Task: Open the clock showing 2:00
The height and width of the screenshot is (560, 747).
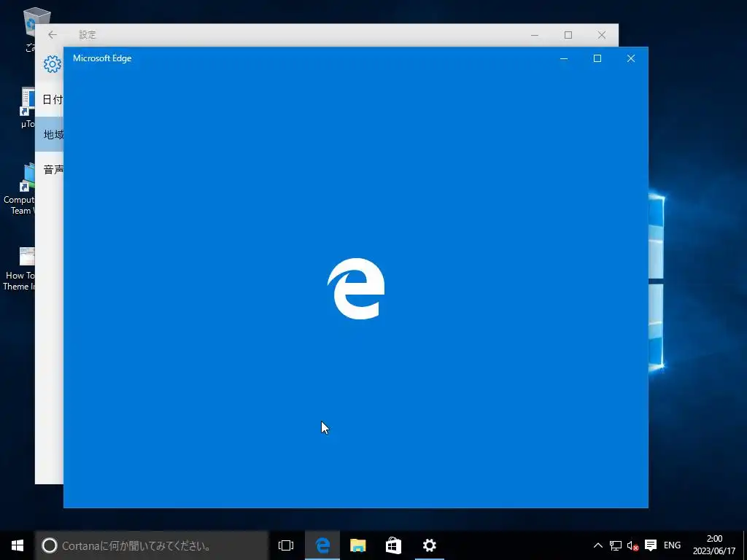Action: point(714,545)
